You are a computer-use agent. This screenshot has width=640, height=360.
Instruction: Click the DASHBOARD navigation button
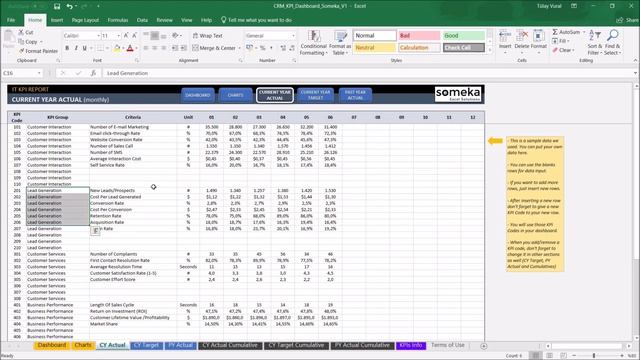198,95
